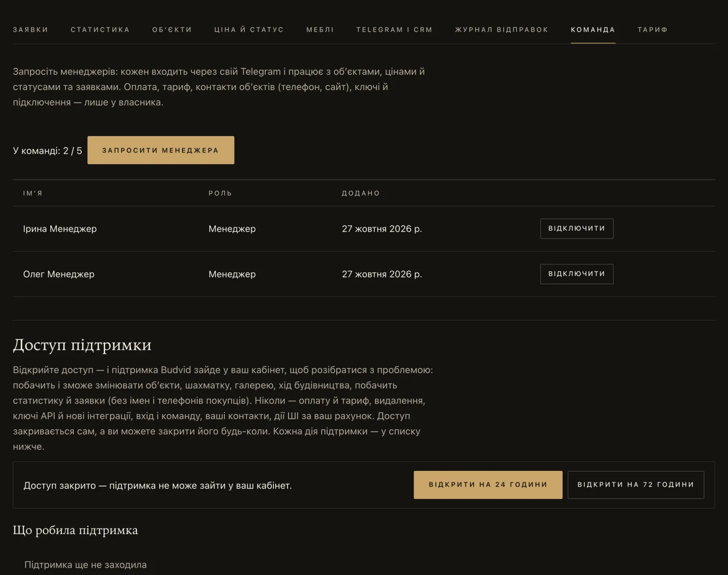Open support access for 72 години

[636, 485]
